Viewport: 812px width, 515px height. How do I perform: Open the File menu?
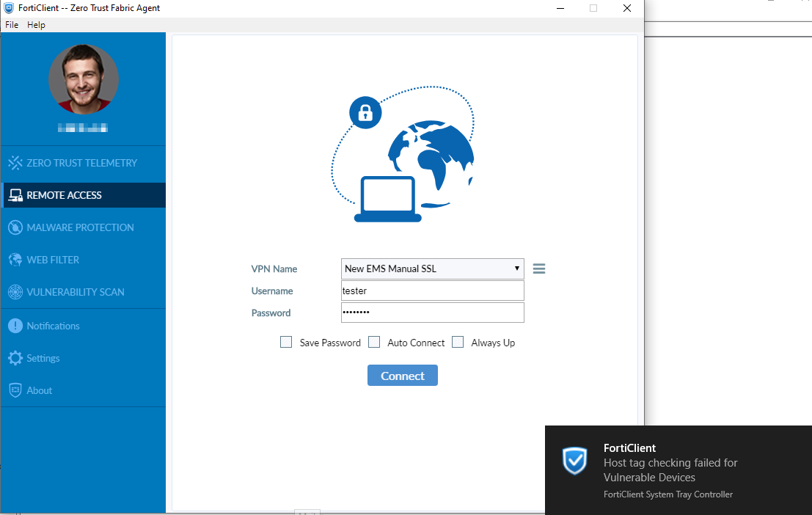(x=11, y=24)
